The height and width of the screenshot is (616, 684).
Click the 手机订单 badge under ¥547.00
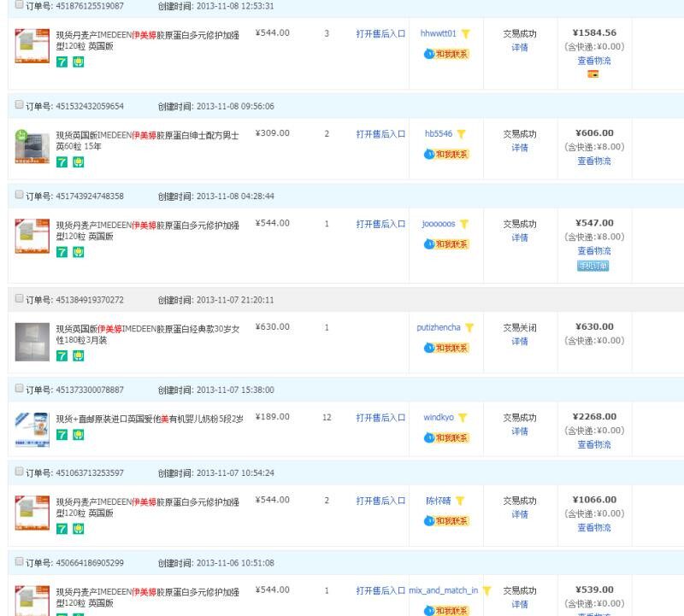(x=593, y=266)
